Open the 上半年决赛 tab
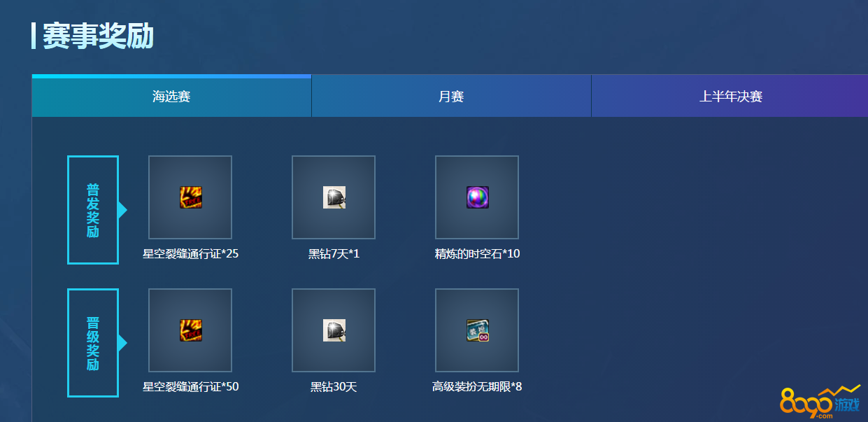 pos(730,97)
